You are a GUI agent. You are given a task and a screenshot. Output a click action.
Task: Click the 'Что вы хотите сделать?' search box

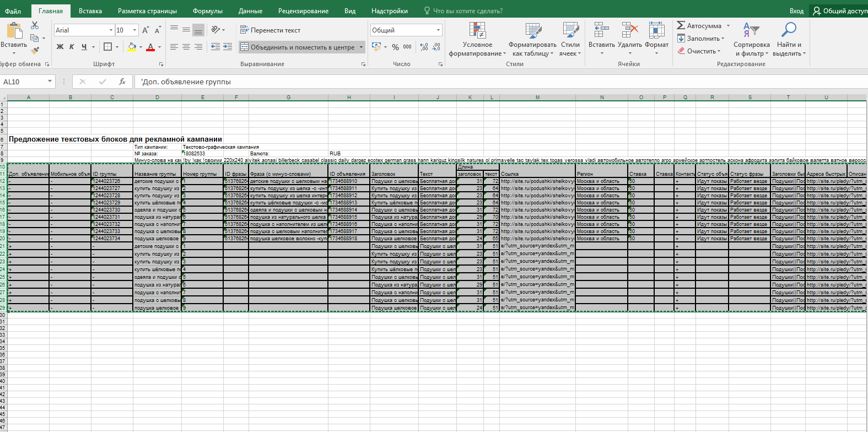click(463, 10)
